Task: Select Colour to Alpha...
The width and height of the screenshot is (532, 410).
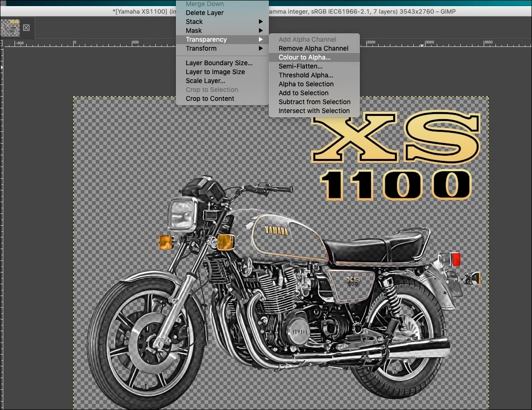Action: pos(314,57)
